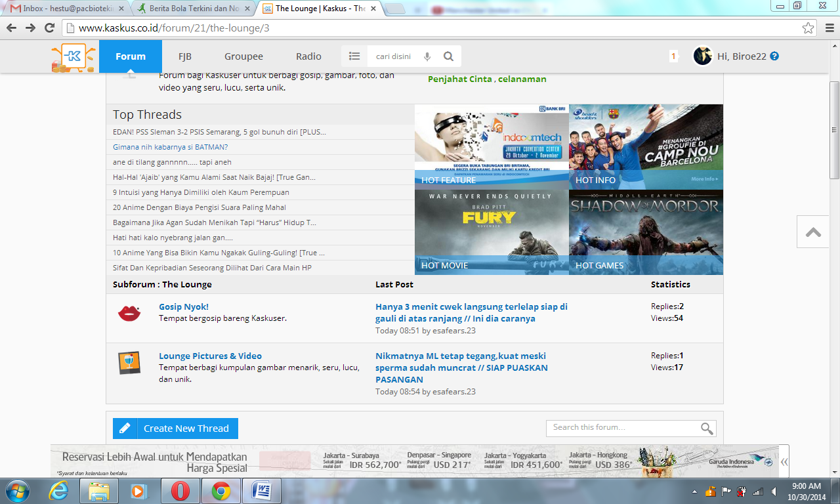Reload the page with the refresh icon

coord(49,28)
